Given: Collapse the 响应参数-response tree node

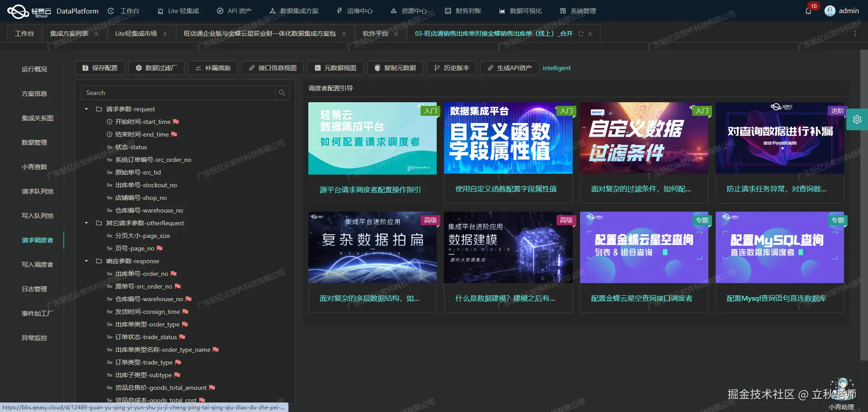Looking at the screenshot, I should [86, 261].
